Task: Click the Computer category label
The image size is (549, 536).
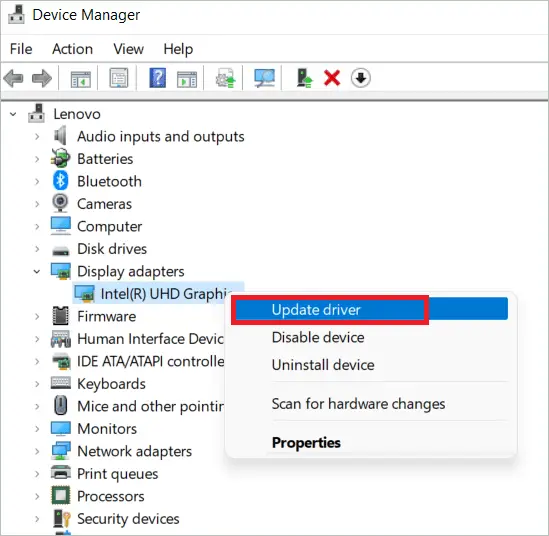Action: click(109, 227)
